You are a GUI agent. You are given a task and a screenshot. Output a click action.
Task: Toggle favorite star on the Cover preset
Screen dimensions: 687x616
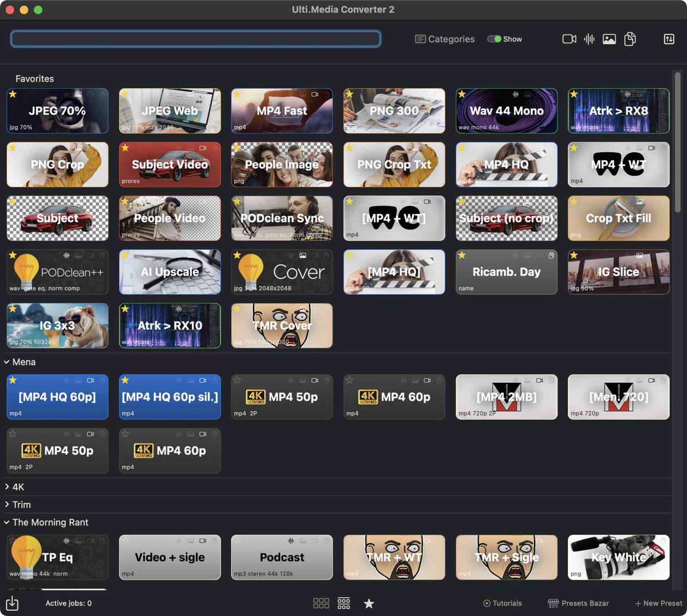click(238, 255)
